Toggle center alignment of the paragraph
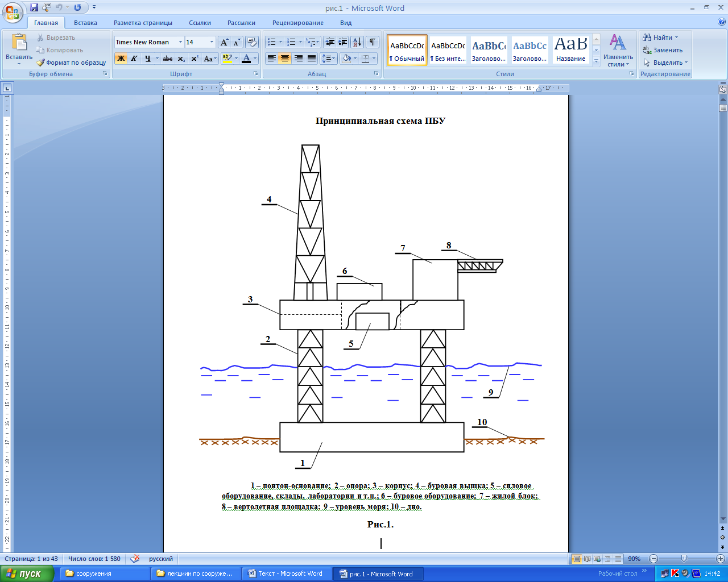Viewport: 728px width, 582px height. click(285, 59)
